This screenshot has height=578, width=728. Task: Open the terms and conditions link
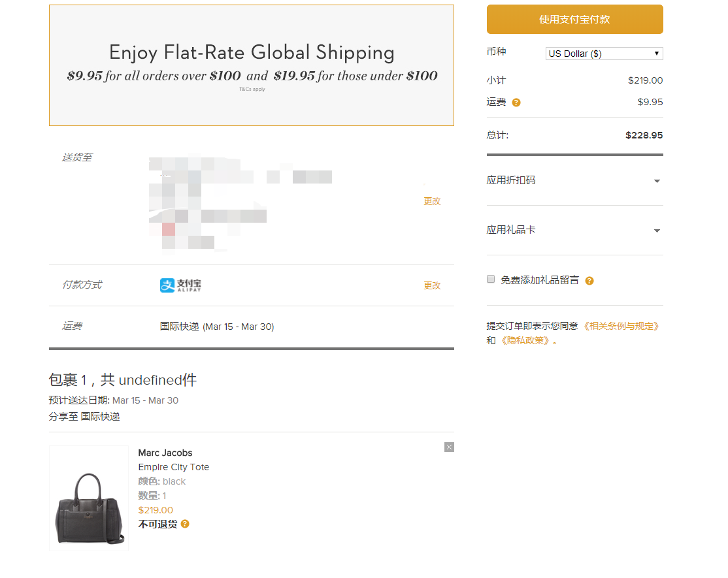pyautogui.click(x=621, y=326)
